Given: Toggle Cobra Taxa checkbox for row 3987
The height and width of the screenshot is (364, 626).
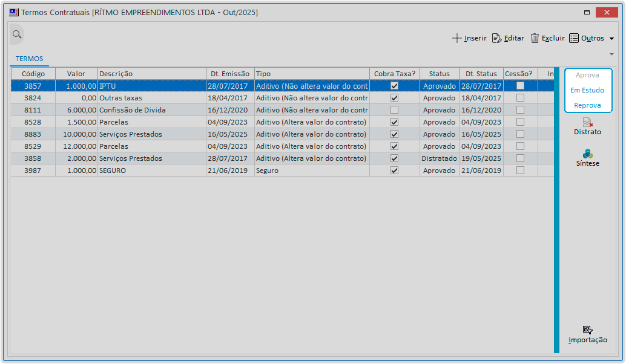Looking at the screenshot, I should click(394, 171).
